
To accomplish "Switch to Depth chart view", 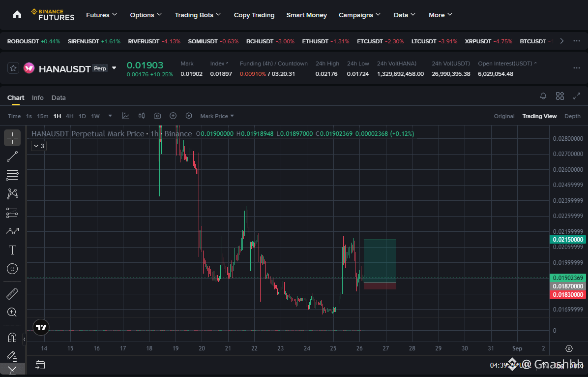I will tap(573, 116).
